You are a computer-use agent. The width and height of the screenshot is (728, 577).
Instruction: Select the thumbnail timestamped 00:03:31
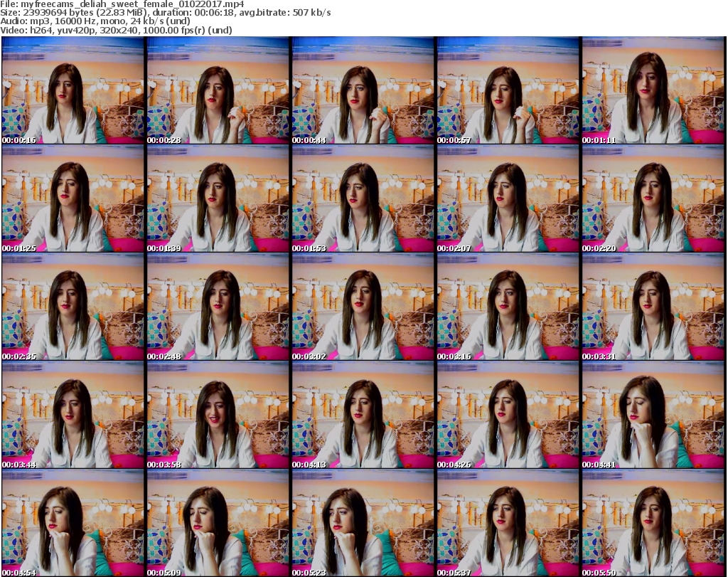[653, 307]
